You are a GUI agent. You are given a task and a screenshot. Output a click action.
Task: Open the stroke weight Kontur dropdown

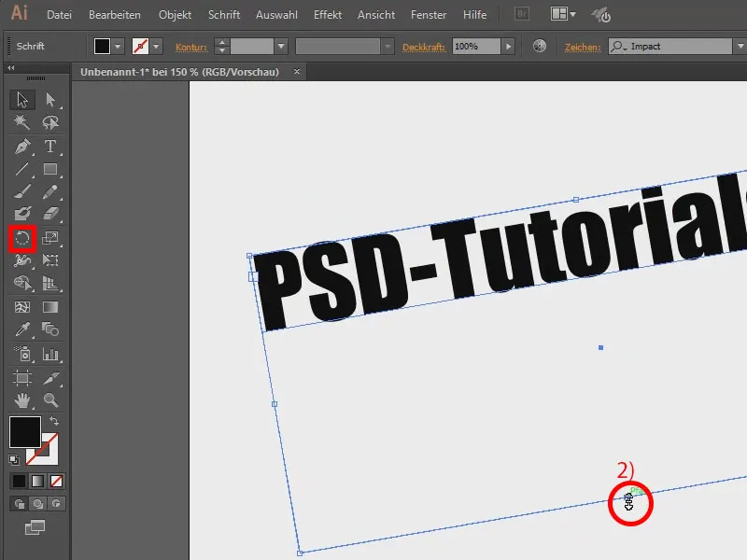[280, 46]
